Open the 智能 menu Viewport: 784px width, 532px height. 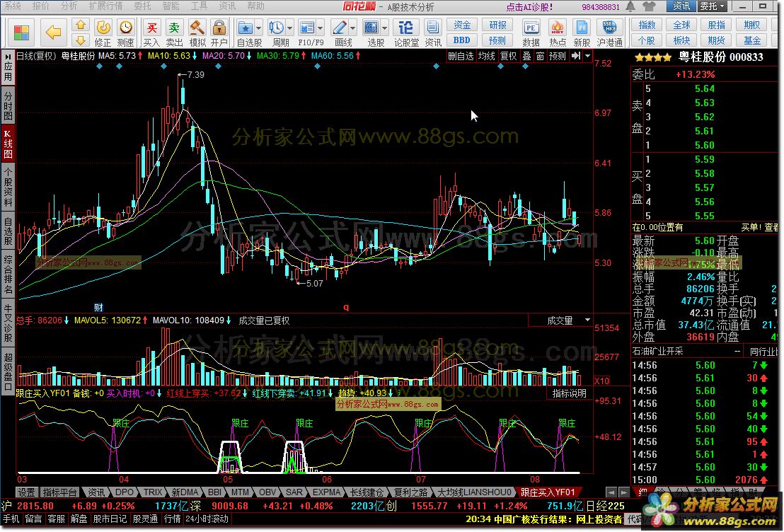point(170,6)
